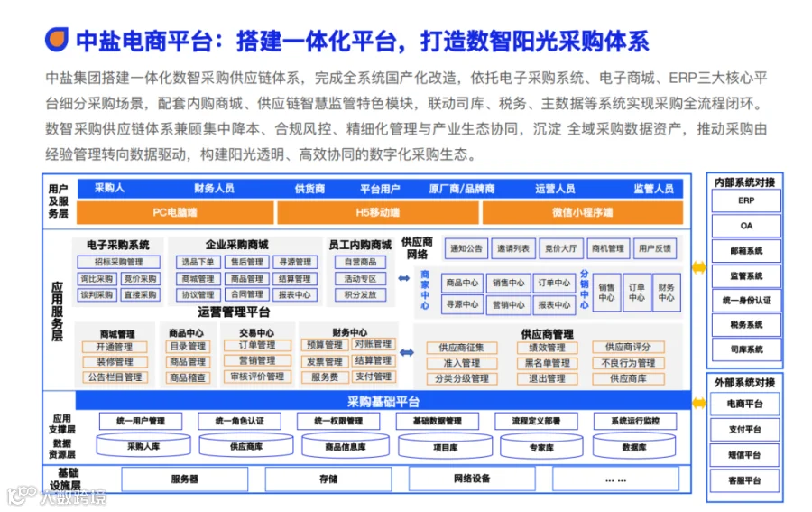Click the 绩效管理 box

tap(548, 348)
